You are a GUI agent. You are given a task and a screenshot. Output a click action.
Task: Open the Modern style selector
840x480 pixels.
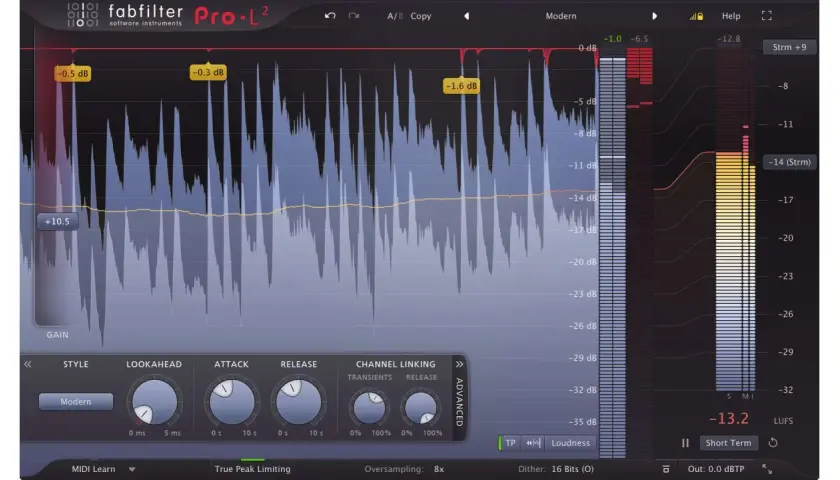tap(76, 401)
